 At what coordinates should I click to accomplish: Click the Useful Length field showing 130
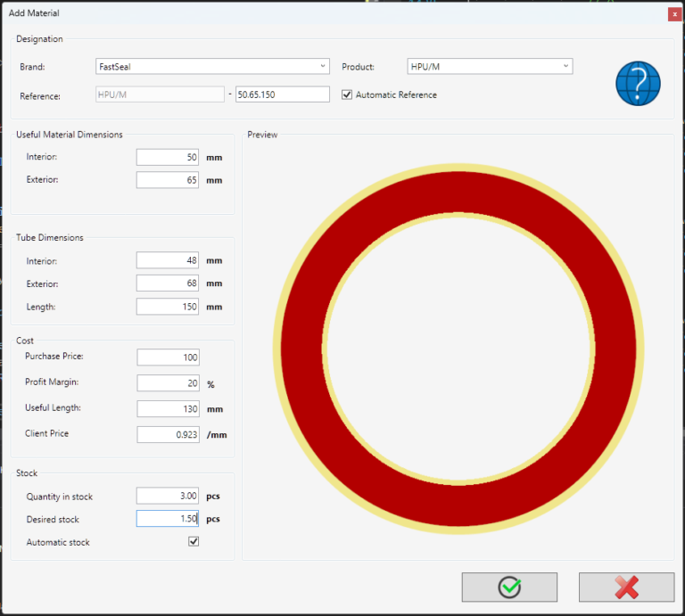pos(169,408)
